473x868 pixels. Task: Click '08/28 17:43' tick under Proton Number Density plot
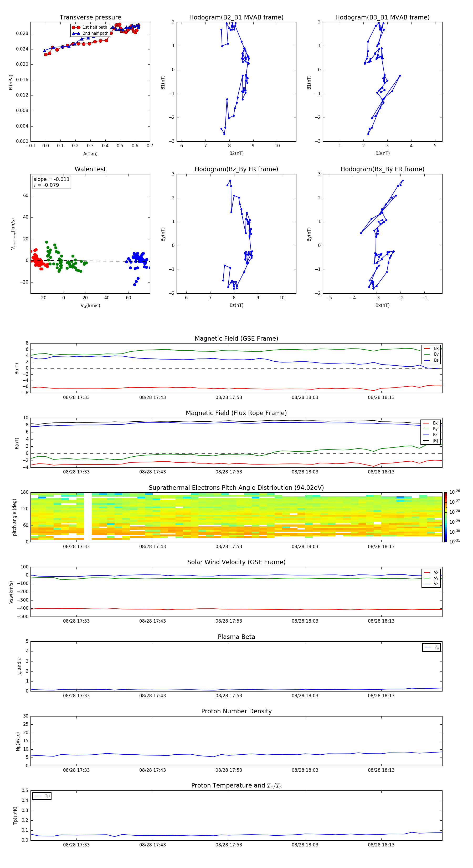(152, 770)
